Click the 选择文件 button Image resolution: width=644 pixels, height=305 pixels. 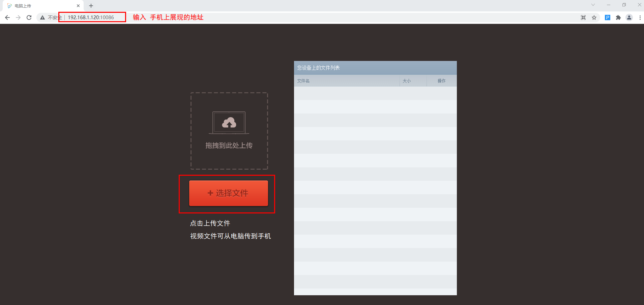tap(229, 193)
